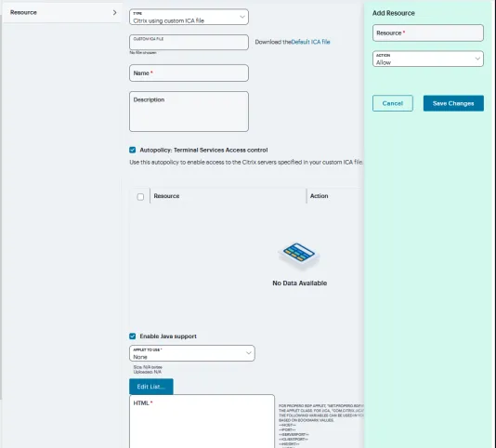Tick the select-all checkbox in Resource table

tap(140, 197)
